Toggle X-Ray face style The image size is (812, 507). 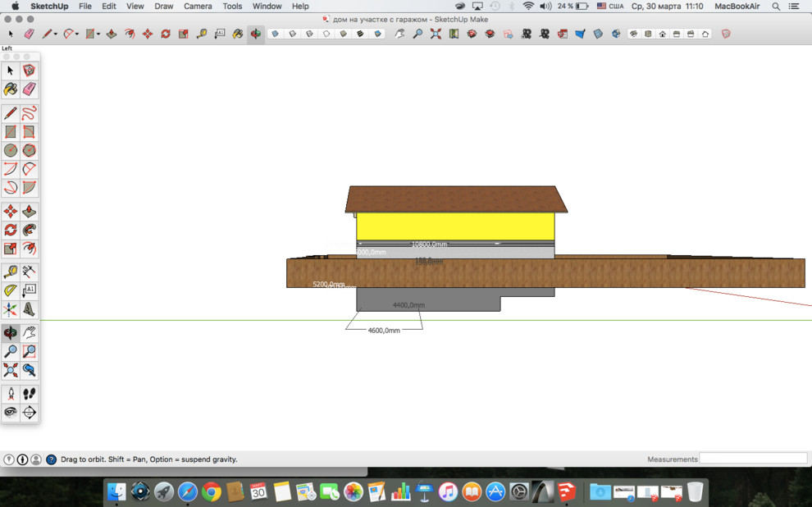coord(275,34)
